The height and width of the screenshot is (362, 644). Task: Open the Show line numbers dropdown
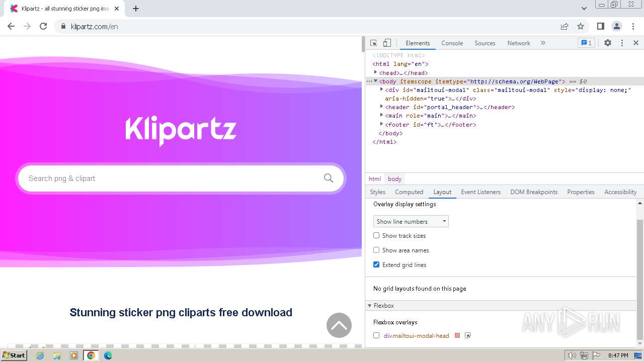[x=411, y=221]
